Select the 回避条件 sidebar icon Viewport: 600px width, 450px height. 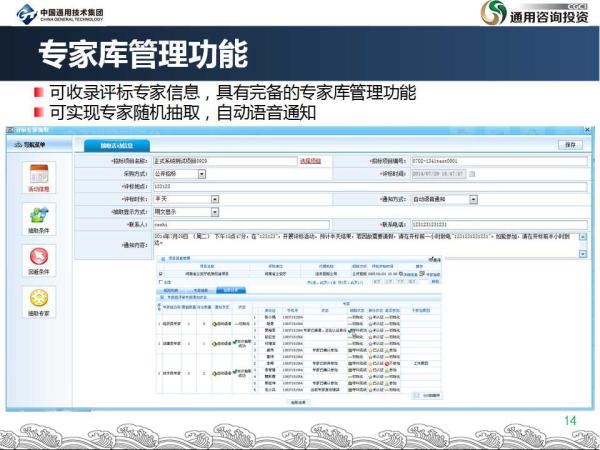(x=39, y=262)
